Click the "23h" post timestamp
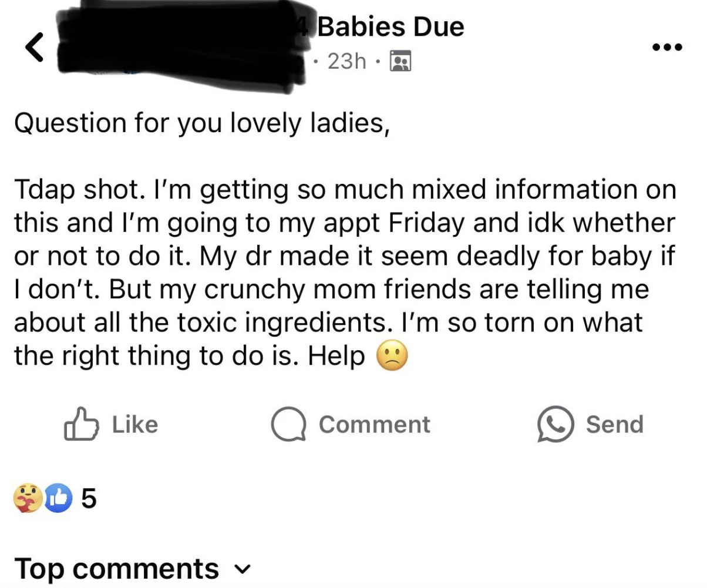The width and height of the screenshot is (707, 588). (346, 61)
